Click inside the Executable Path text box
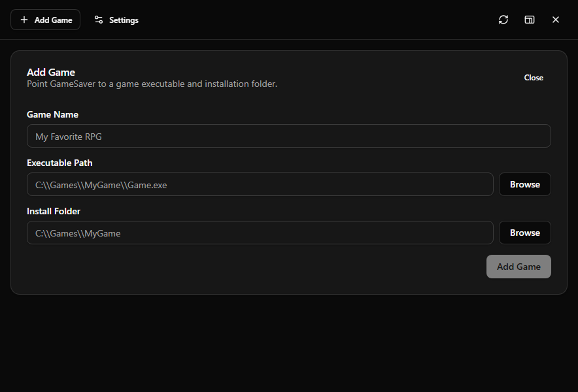The height and width of the screenshot is (392, 578). (x=260, y=184)
